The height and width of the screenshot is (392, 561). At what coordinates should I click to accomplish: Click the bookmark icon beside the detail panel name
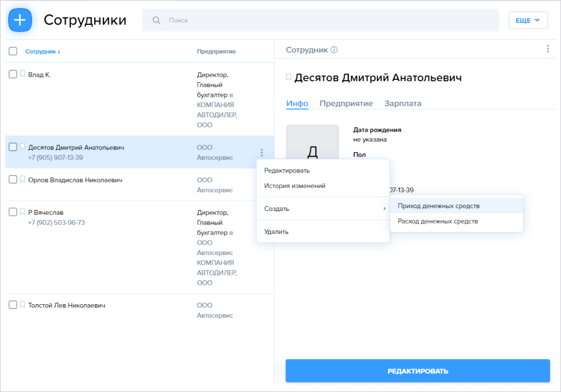[288, 77]
